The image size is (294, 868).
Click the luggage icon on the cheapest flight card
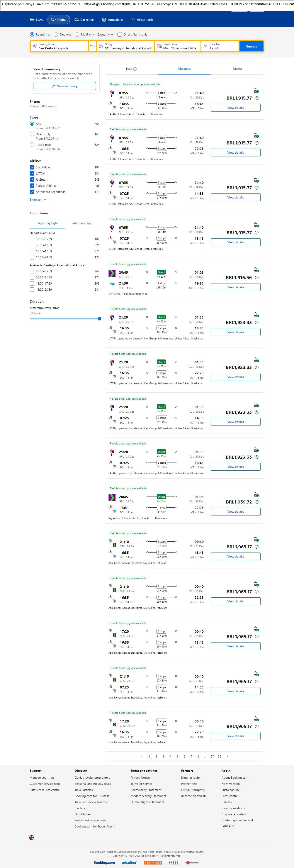(x=256, y=90)
